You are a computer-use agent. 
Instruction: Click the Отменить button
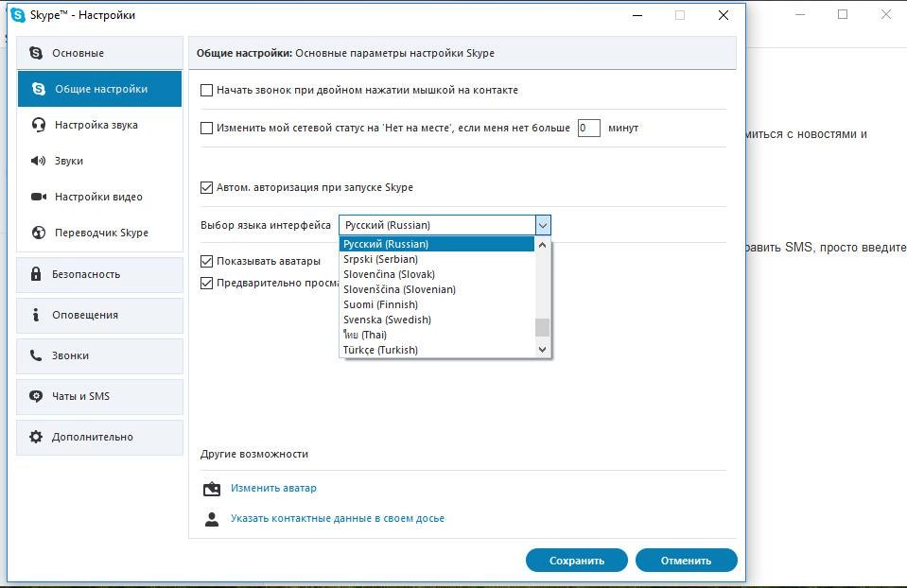point(686,561)
